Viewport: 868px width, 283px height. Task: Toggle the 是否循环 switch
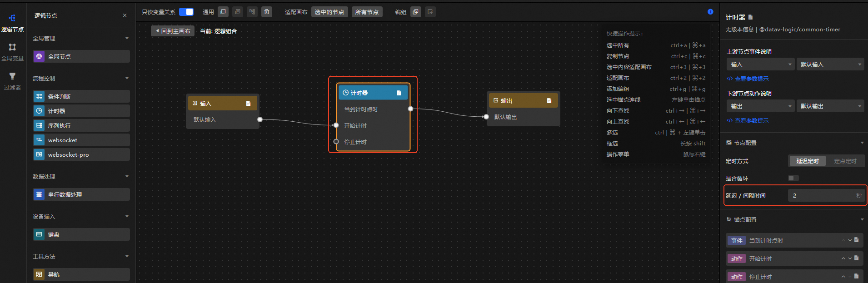point(793,178)
